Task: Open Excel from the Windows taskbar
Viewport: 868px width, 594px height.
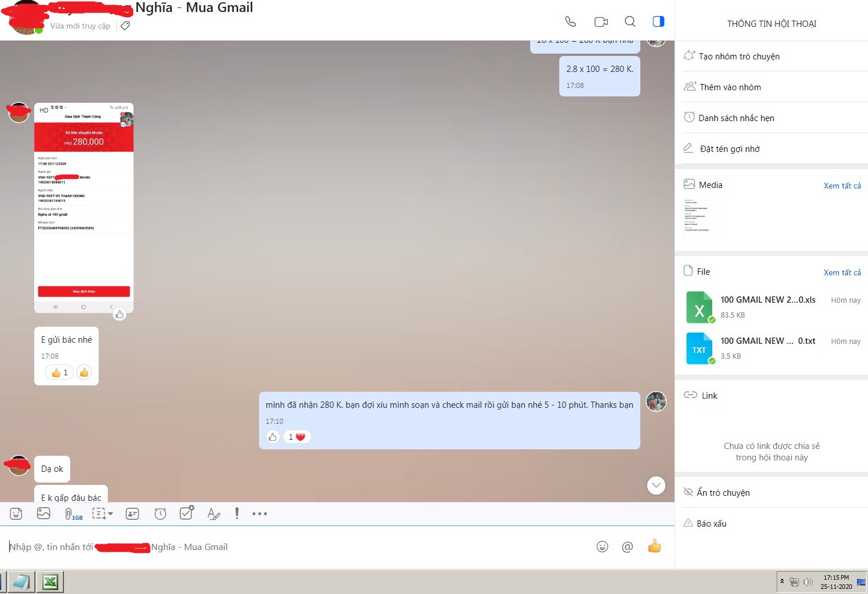Action: (50, 582)
